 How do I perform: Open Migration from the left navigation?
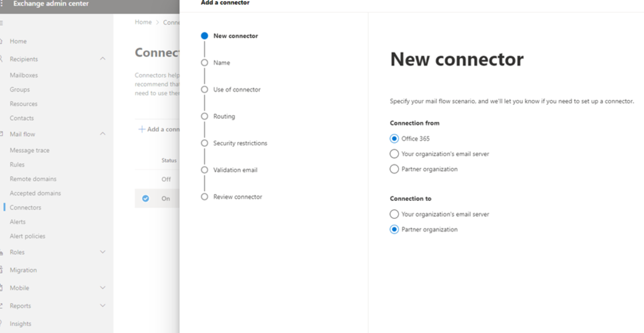click(x=23, y=270)
